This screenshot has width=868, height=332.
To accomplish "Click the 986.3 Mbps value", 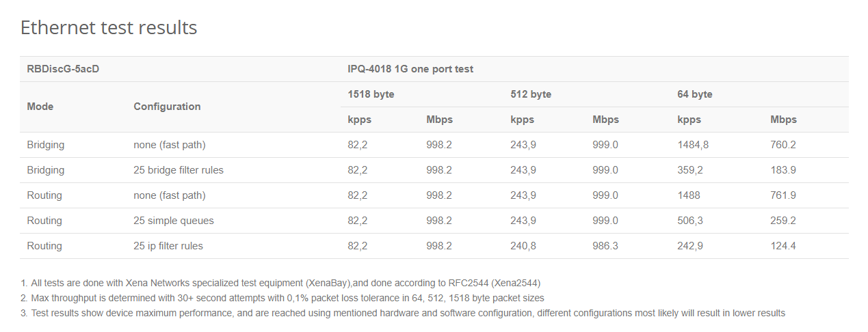I will point(605,246).
